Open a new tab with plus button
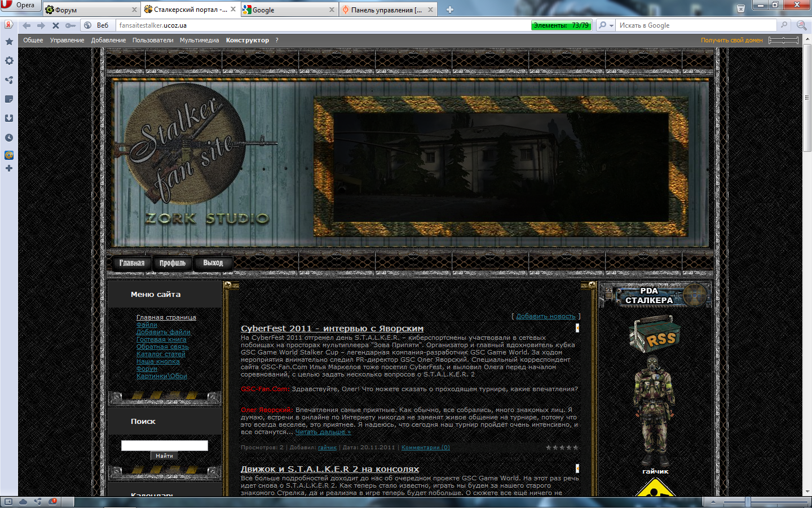This screenshot has height=508, width=812. [450, 10]
